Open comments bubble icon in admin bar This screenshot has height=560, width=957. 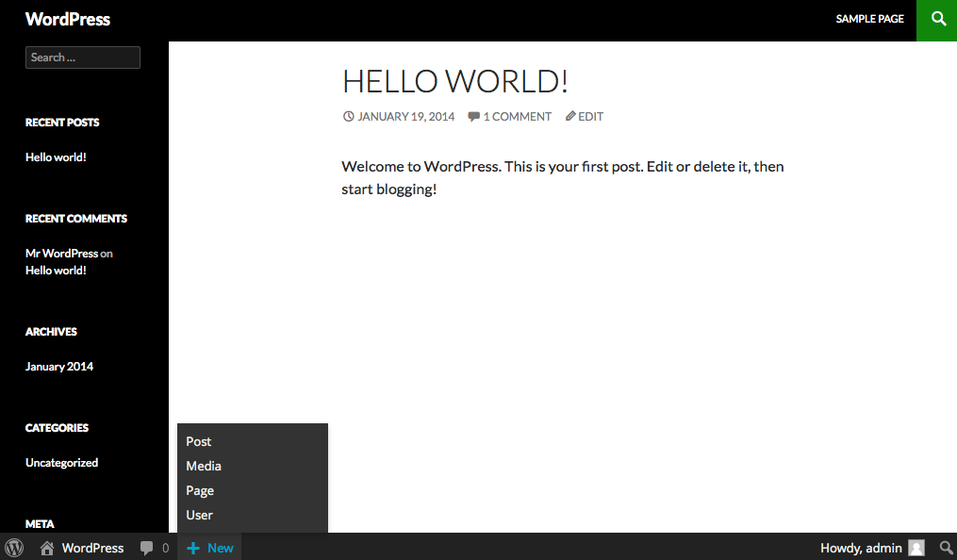click(x=146, y=548)
